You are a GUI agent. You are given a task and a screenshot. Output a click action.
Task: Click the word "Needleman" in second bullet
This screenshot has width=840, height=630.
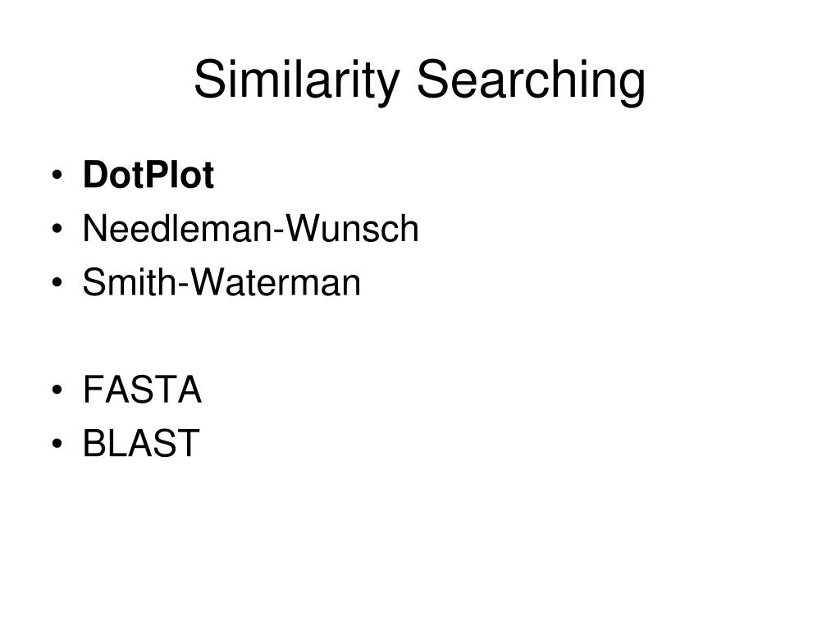point(177,229)
